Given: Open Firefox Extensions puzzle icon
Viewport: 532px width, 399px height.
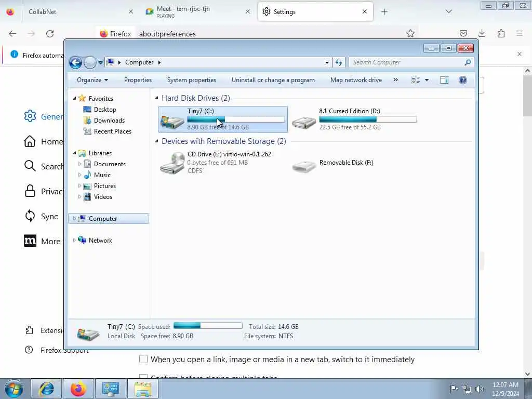Looking at the screenshot, I should (501, 33).
